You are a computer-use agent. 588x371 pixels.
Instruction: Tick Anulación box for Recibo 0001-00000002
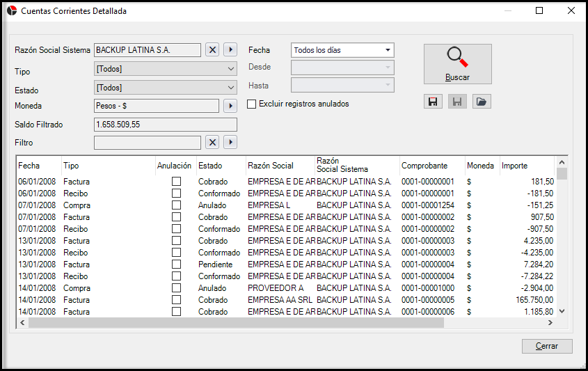click(x=176, y=229)
